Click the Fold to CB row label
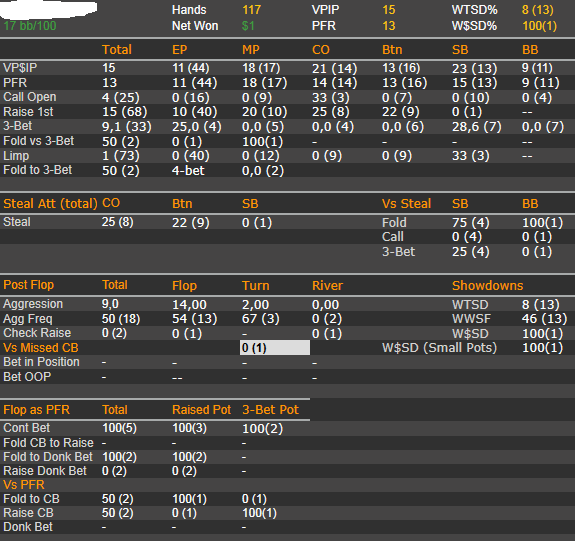575x541 pixels. [31, 499]
